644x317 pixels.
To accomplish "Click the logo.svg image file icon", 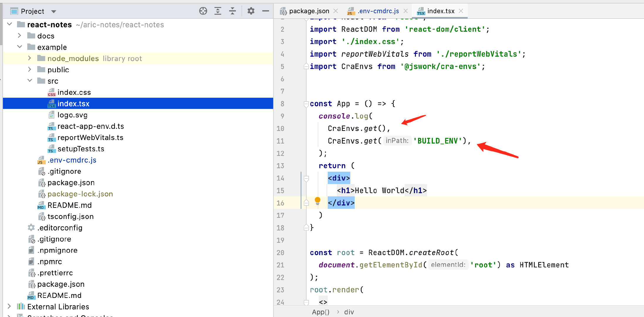I will click(x=51, y=115).
